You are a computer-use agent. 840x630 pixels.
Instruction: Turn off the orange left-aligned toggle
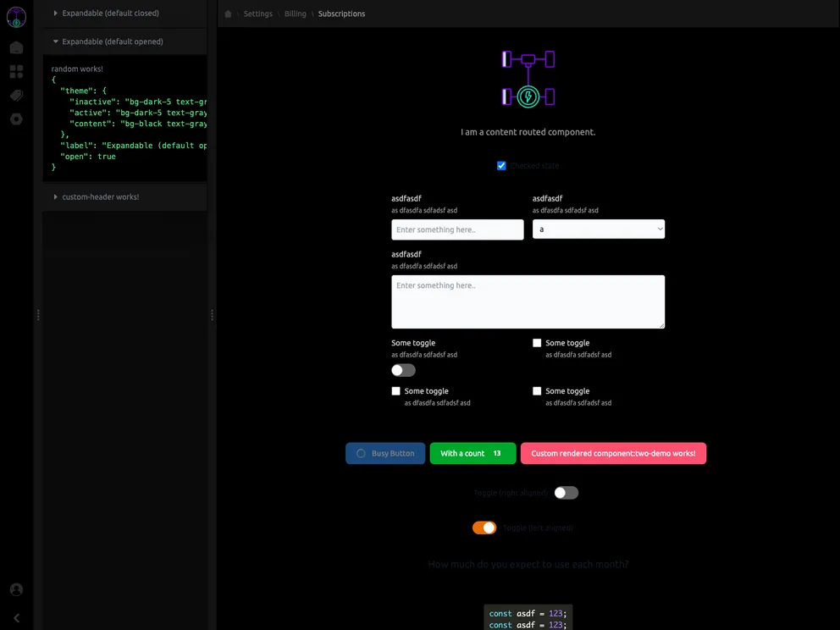[484, 528]
